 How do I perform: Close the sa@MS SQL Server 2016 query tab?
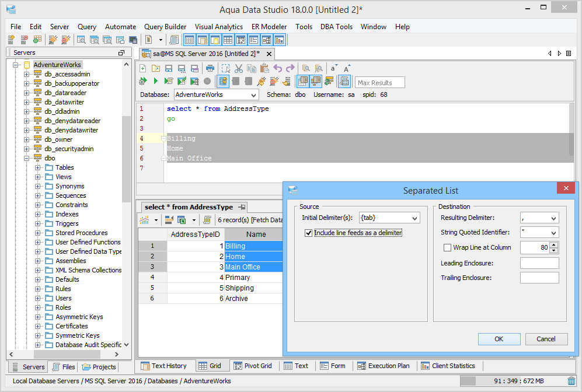(269, 54)
